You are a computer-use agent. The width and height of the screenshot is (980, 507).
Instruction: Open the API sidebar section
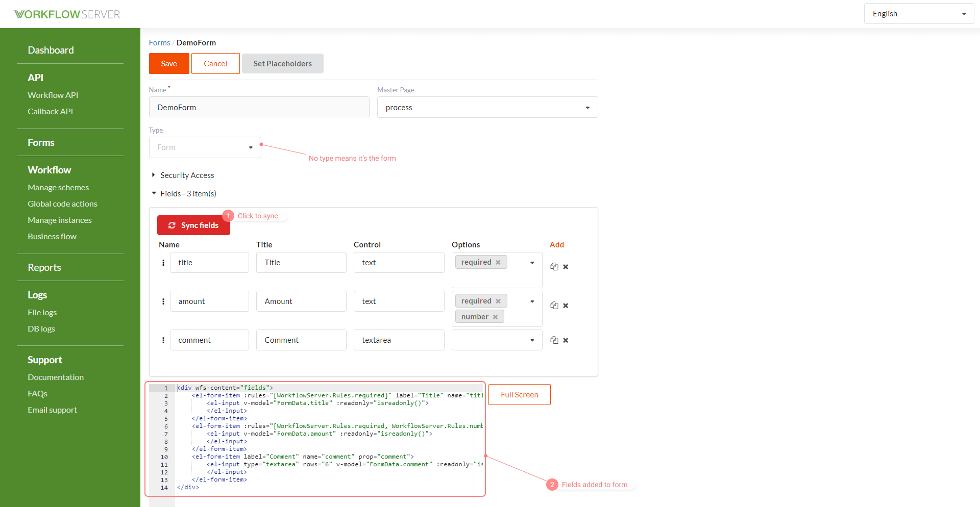pos(35,78)
